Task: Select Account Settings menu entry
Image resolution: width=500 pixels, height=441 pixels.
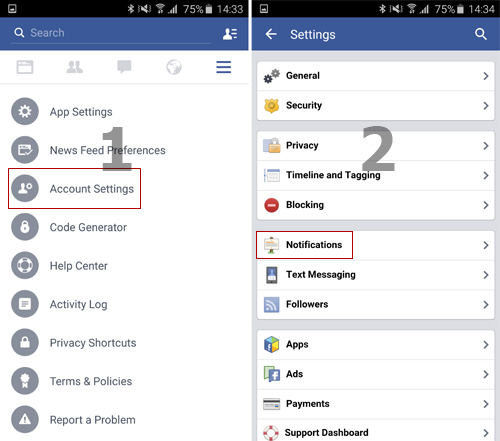Action: (x=74, y=189)
